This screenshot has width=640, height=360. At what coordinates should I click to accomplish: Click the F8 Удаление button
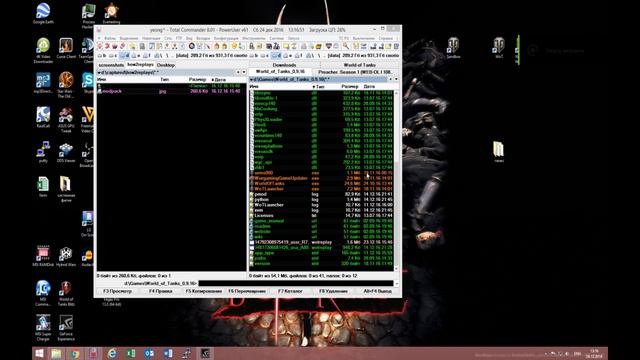[333, 291]
